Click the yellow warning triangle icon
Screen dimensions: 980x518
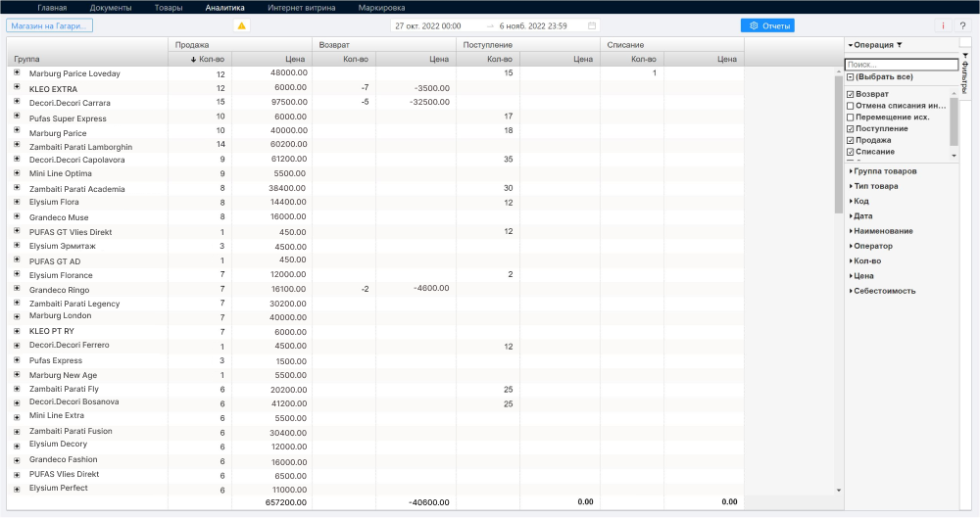pyautogui.click(x=242, y=25)
